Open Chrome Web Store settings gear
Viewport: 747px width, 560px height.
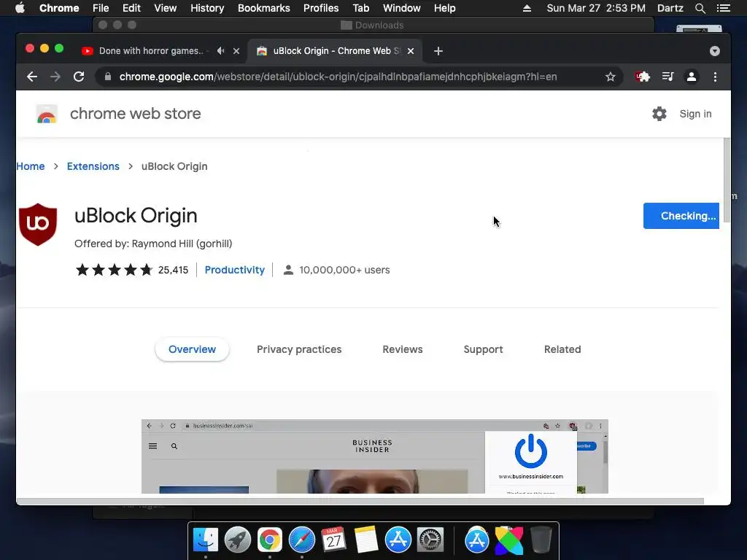tap(659, 114)
